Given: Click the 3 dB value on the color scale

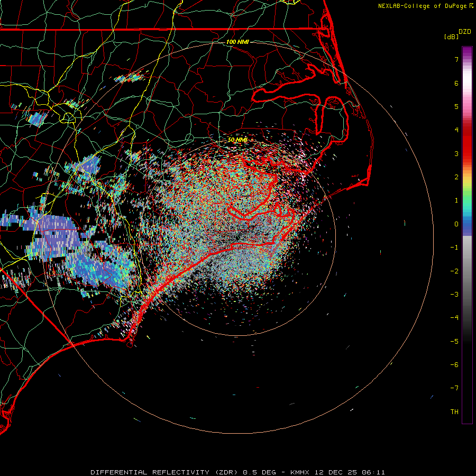Looking at the screenshot, I should click(456, 153).
